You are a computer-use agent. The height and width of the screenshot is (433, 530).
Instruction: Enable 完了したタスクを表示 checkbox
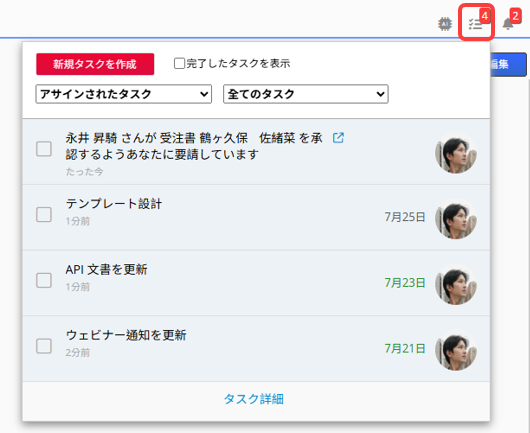click(179, 63)
